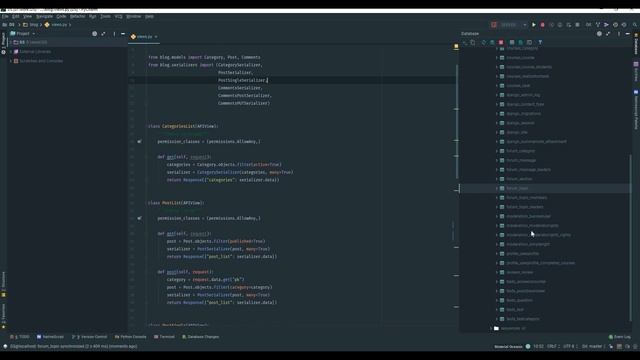Click the override gutter icon near CategoriesList permission_classes
Viewport: 640px width, 360px height.
click(140, 142)
